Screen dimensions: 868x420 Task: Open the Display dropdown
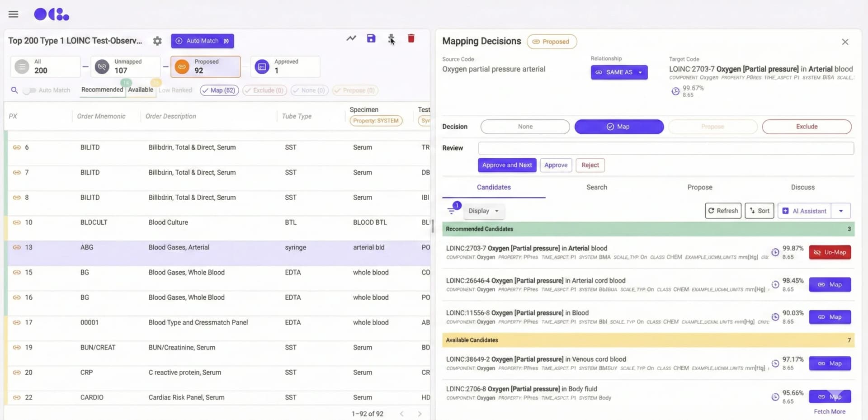[483, 211]
